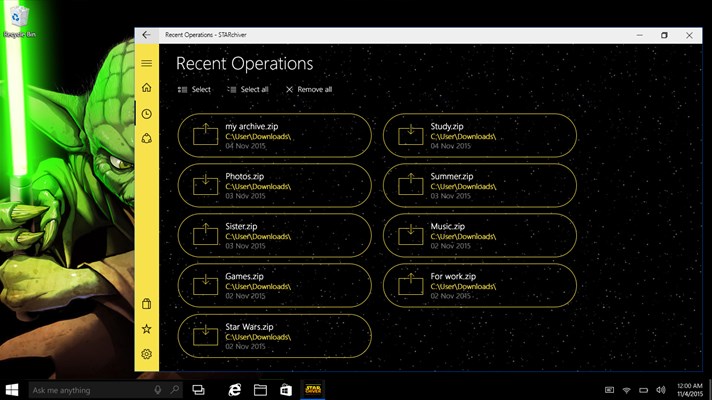The image size is (712, 400).
Task: Select the Sister.zip entry name
Action: pos(241,227)
